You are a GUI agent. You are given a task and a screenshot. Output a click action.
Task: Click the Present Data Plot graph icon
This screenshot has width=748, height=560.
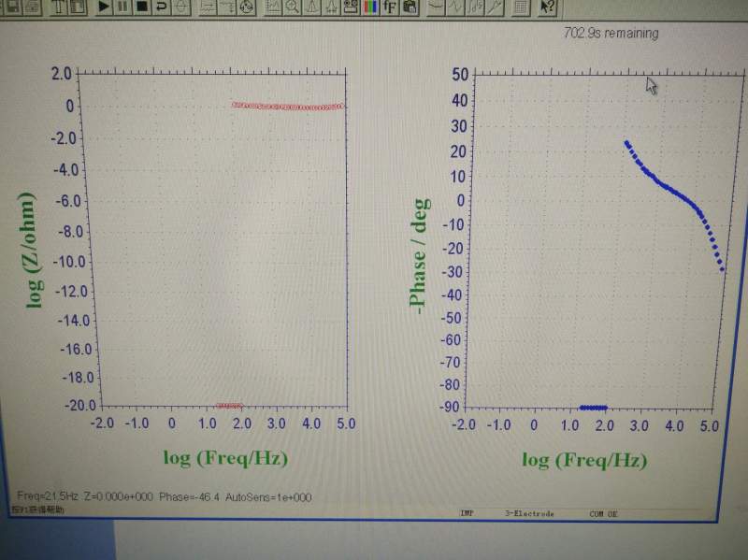pyautogui.click(x=273, y=7)
